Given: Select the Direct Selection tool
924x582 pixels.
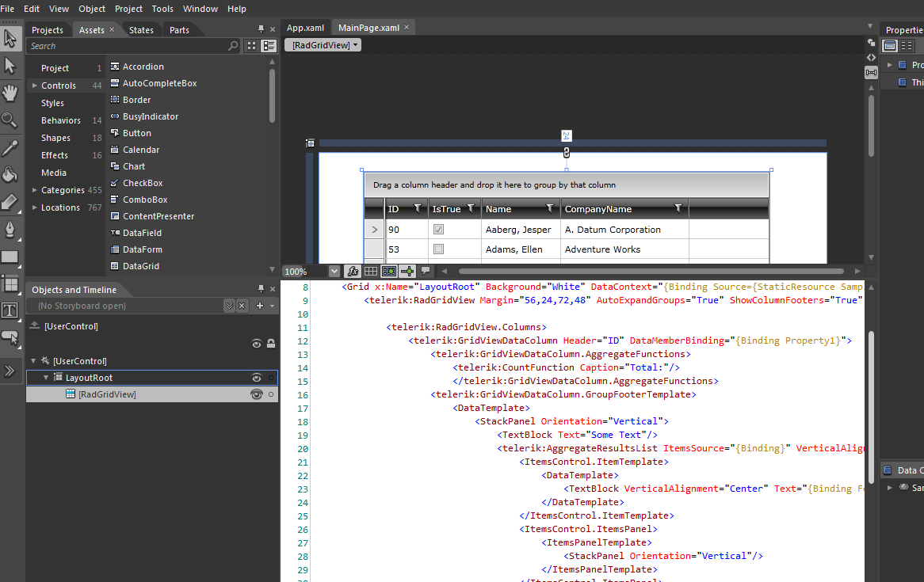Looking at the screenshot, I should coord(10,65).
